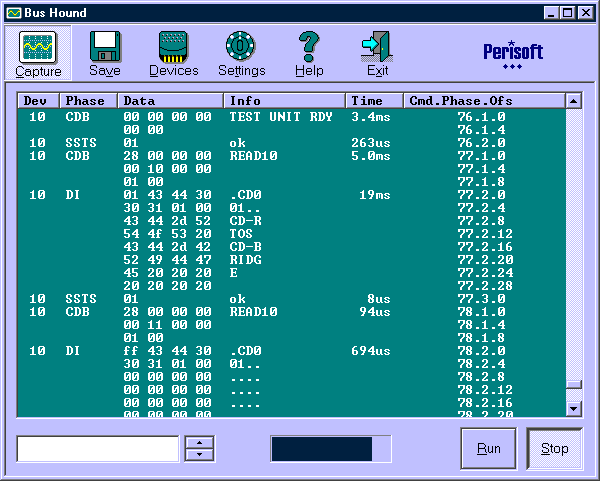Click offset 76.2.0
This screenshot has height=481, width=600.
pyautogui.click(x=481, y=143)
